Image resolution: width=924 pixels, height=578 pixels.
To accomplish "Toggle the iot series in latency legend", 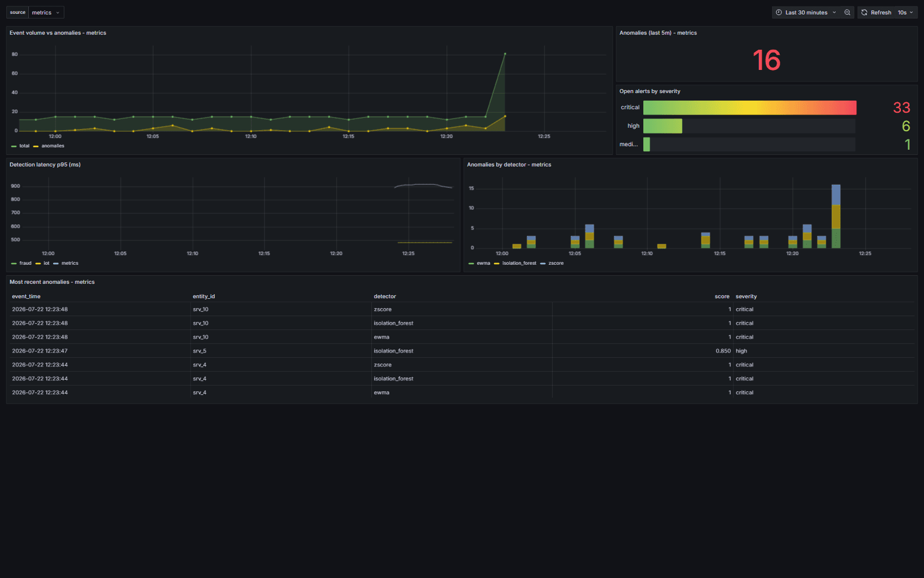I will pyautogui.click(x=46, y=263).
